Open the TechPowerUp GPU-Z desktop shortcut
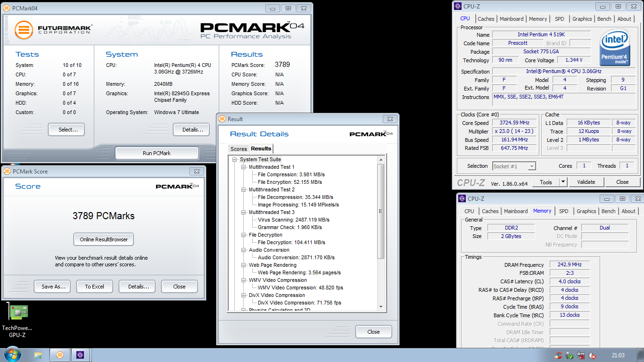The image size is (644, 362). pyautogui.click(x=18, y=320)
